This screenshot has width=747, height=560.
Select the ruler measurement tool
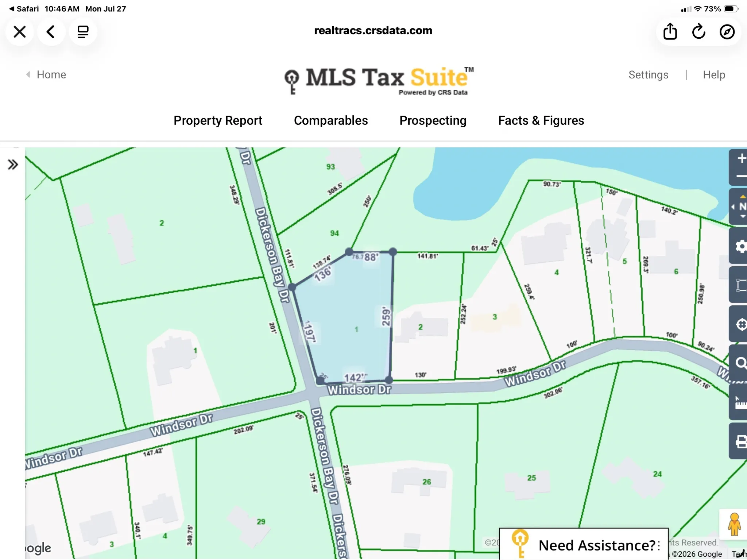click(x=740, y=402)
